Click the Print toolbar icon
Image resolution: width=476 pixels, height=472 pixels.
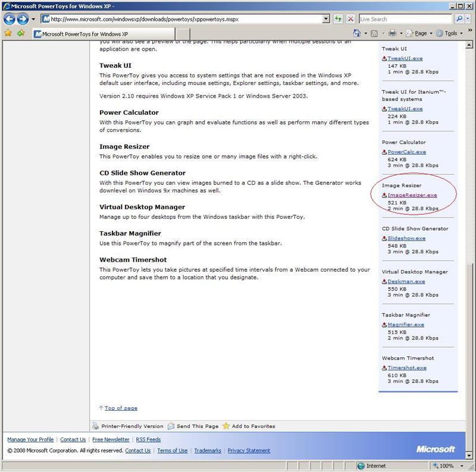click(393, 33)
